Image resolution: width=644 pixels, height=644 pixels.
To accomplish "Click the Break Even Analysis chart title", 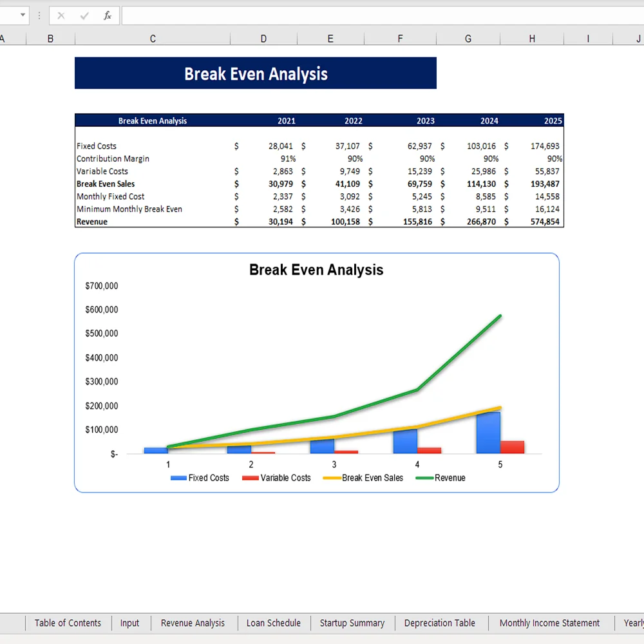I will 316,270.
